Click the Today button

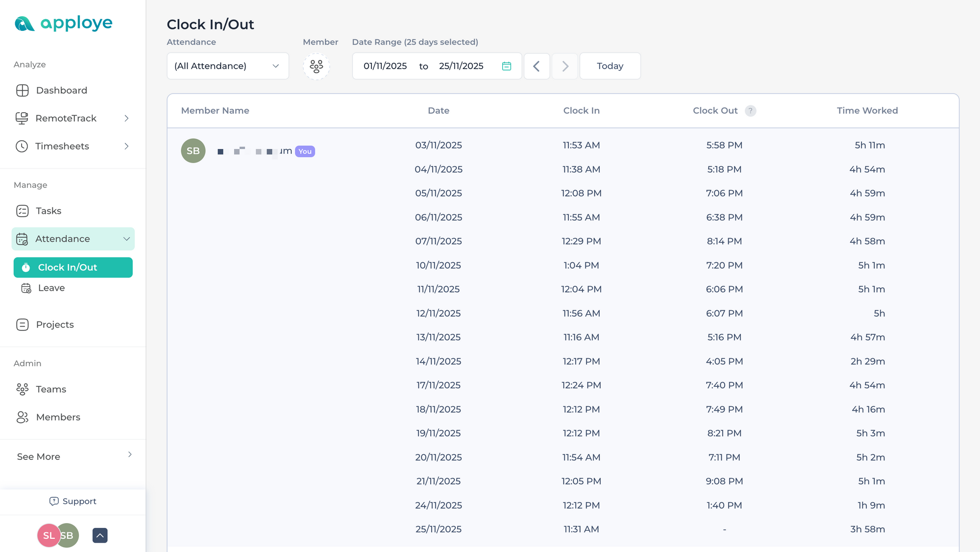(610, 66)
